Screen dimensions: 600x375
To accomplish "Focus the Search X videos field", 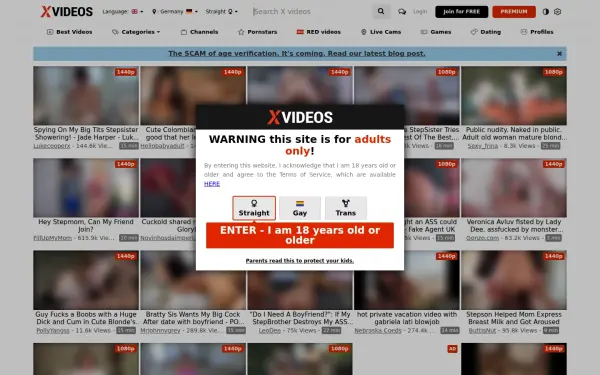I will pos(311,11).
